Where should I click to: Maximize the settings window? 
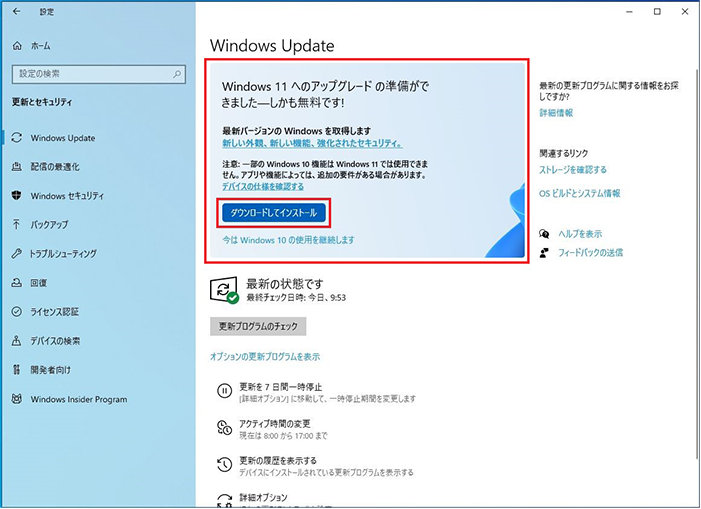tap(657, 12)
